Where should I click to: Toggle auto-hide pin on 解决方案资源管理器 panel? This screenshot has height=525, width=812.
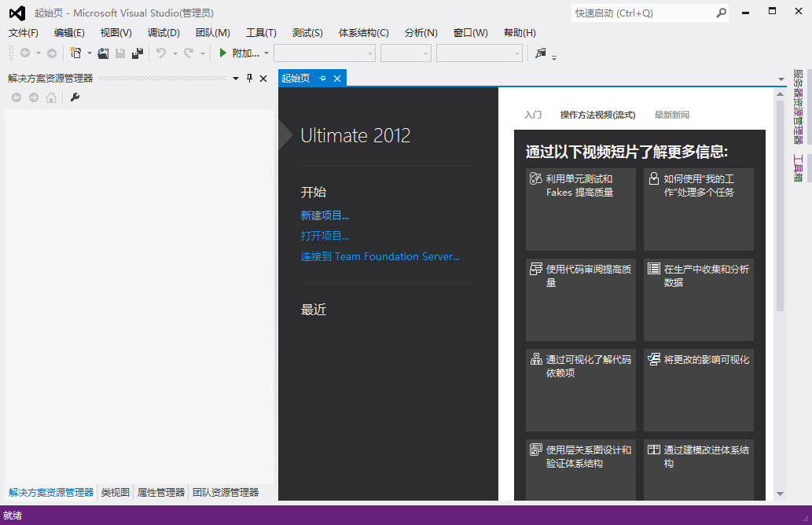(x=250, y=78)
